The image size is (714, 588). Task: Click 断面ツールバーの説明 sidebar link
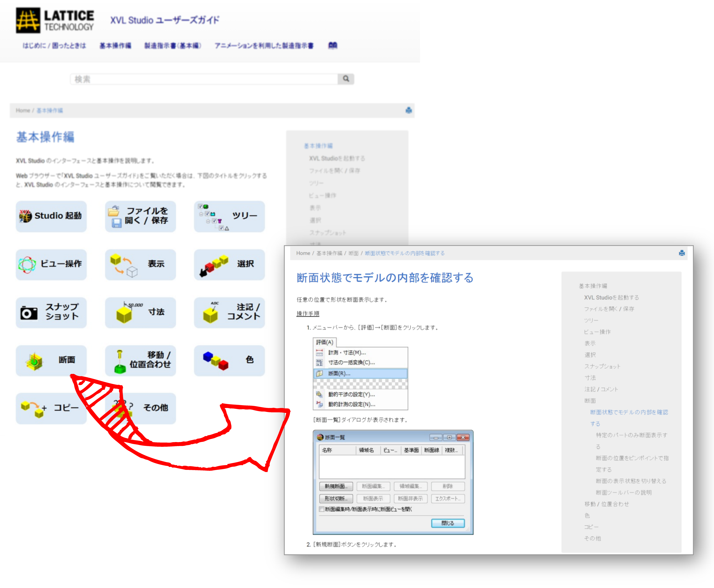pos(623,492)
